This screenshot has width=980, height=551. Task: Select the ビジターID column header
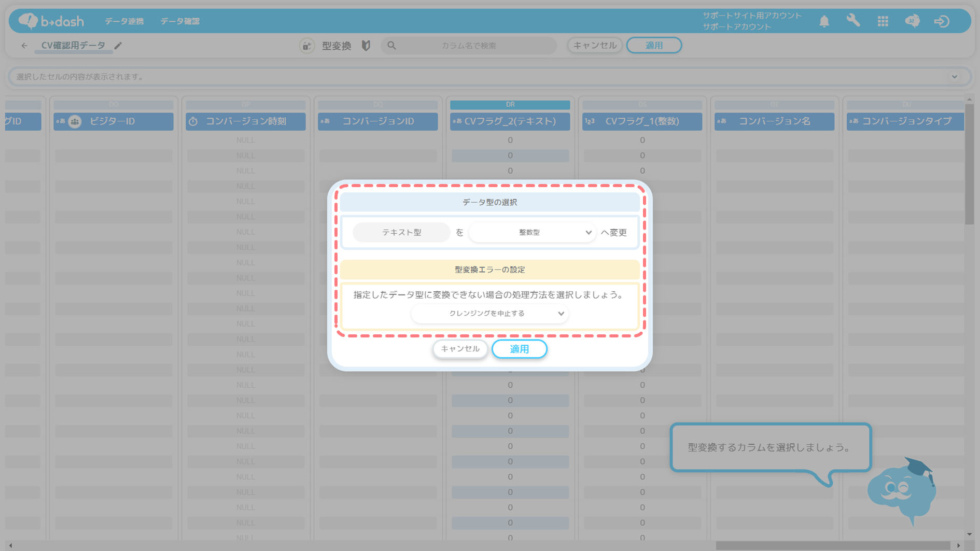[x=113, y=121]
